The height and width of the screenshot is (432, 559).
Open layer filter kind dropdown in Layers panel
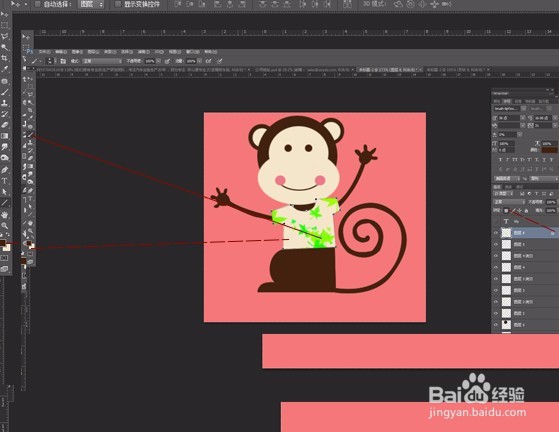pyautogui.click(x=502, y=194)
